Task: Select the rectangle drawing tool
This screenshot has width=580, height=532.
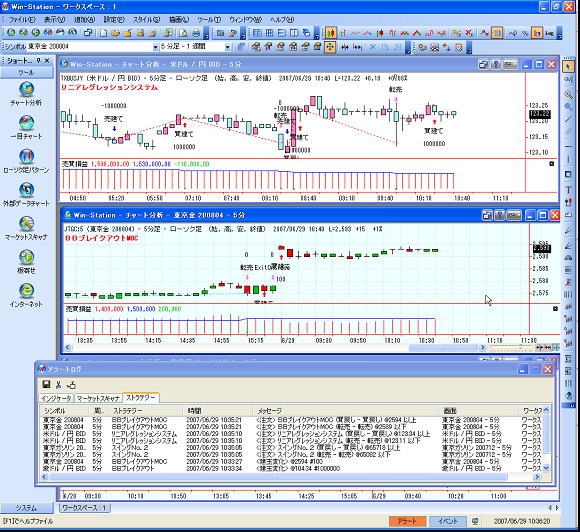Action: [568, 174]
